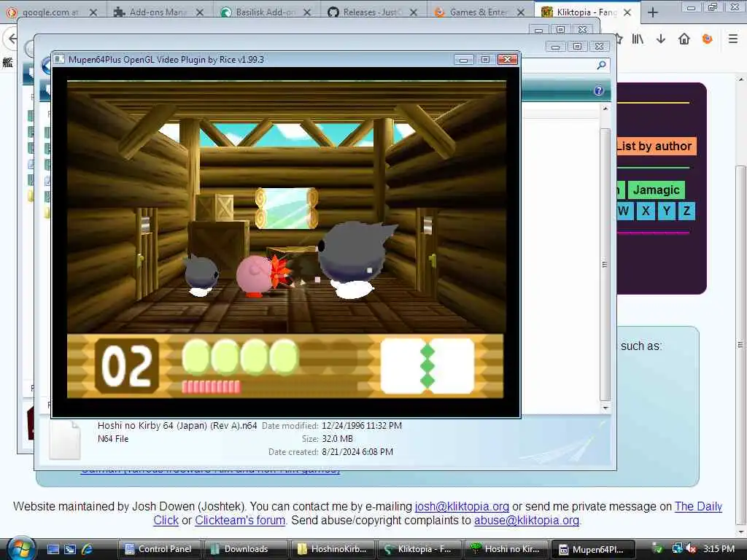
Task: Click the Kirby lives counter 02
Action: coord(127,366)
